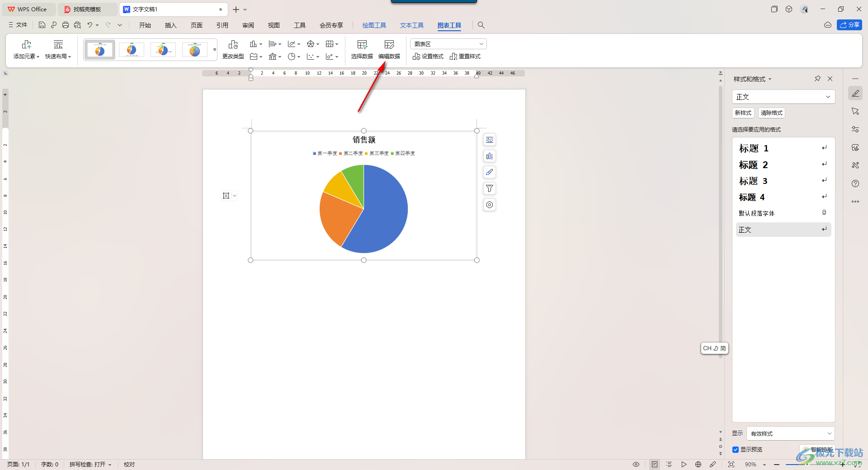Expand chart styles gallery arrow
This screenshot has height=470, width=868.
tap(215, 50)
